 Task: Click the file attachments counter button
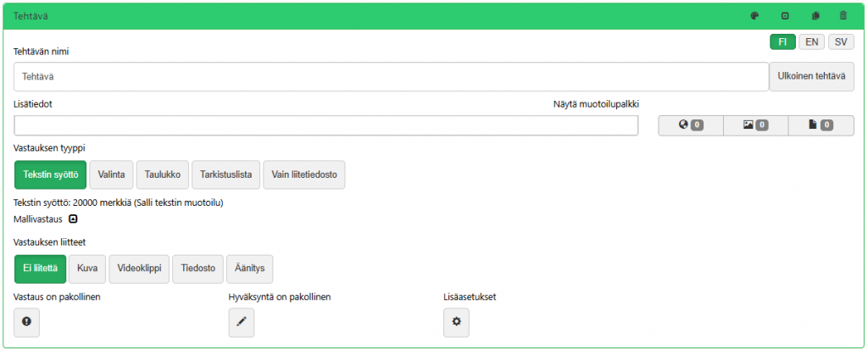pyautogui.click(x=821, y=125)
